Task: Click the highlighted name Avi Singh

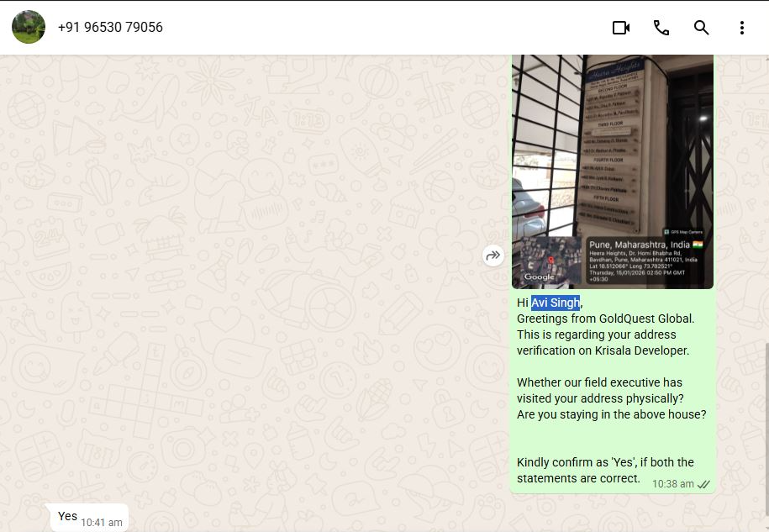Action: (x=556, y=303)
